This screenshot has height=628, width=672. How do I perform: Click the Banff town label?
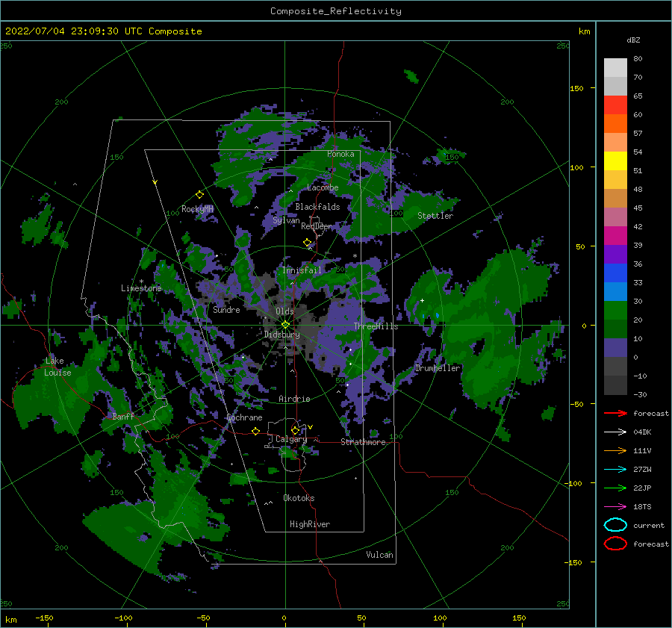point(123,416)
